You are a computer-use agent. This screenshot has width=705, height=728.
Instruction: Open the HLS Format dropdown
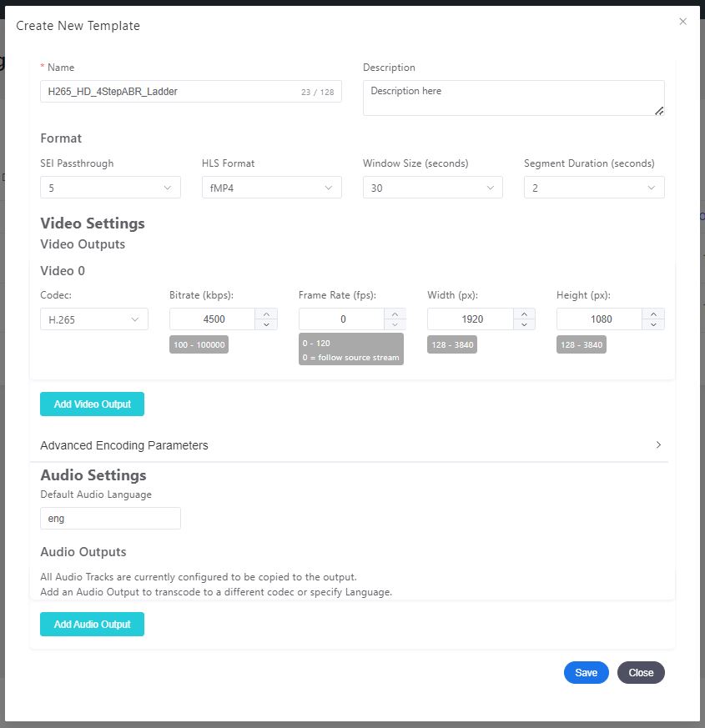pyautogui.click(x=271, y=188)
